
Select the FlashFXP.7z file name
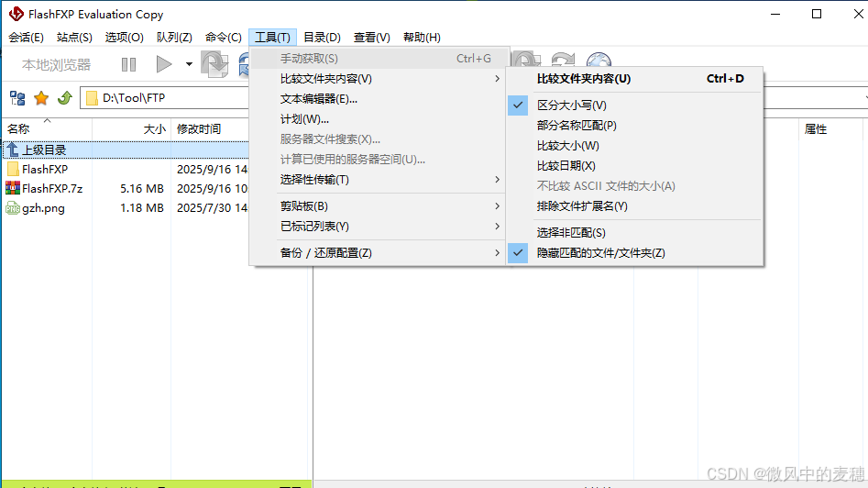pyautogui.click(x=52, y=188)
